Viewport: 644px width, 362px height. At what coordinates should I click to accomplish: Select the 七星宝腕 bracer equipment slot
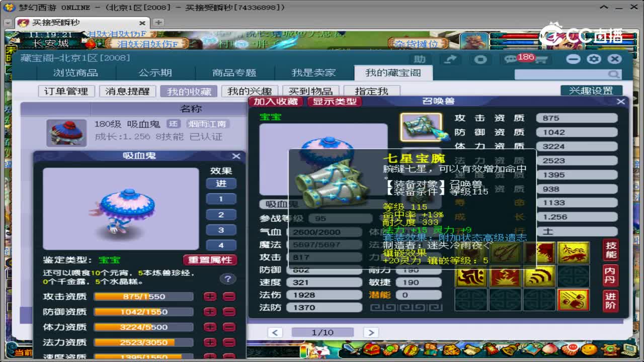coord(421,127)
